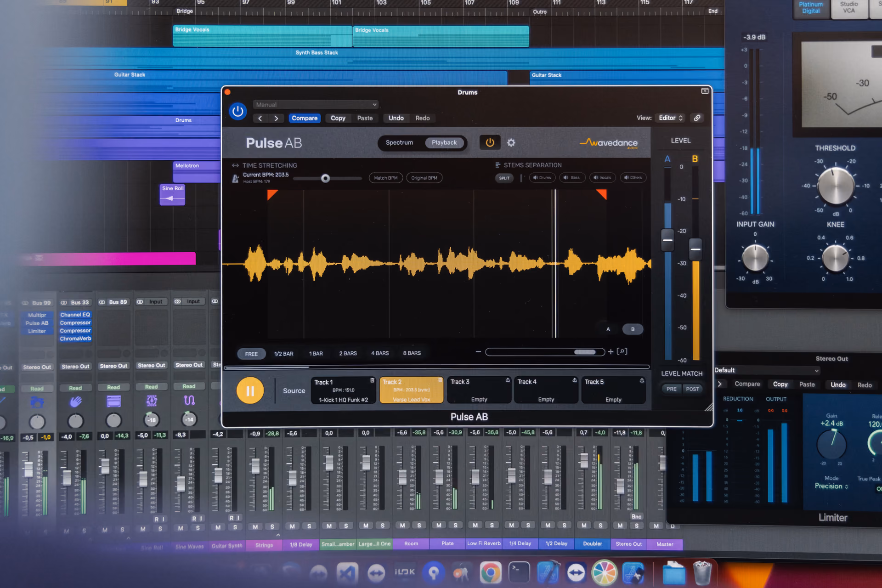Set level match to POST
Viewport: 882px width, 588px height.
[692, 389]
